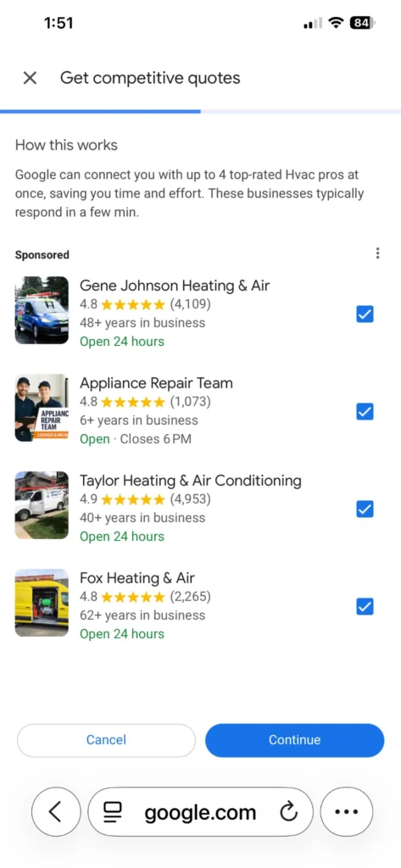This screenshot has height=868, width=401.
Task: Open Appliance Repair Team photo thumbnail
Action: tap(42, 408)
